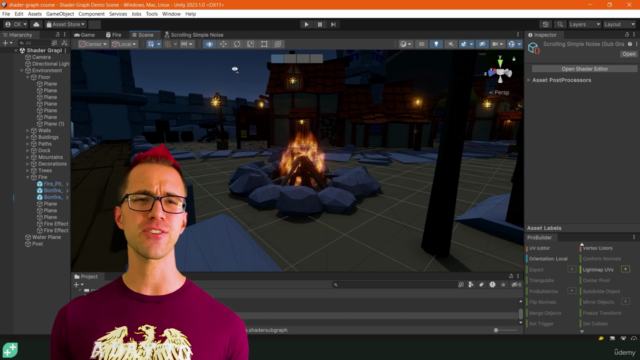Open the cloud services icon
This screenshot has height=360, width=640.
tap(36, 24)
